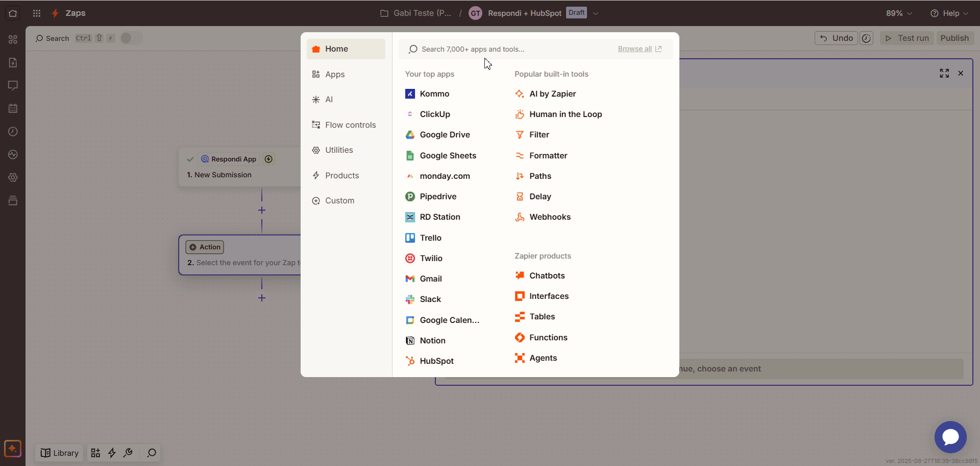Select RD Station app

(x=433, y=217)
